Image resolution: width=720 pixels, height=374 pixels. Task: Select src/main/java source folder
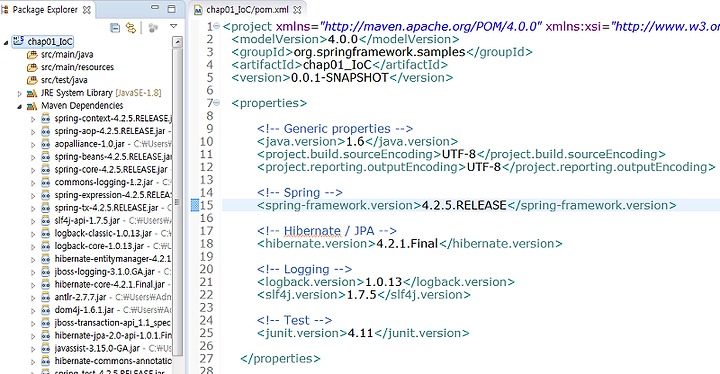[x=67, y=55]
